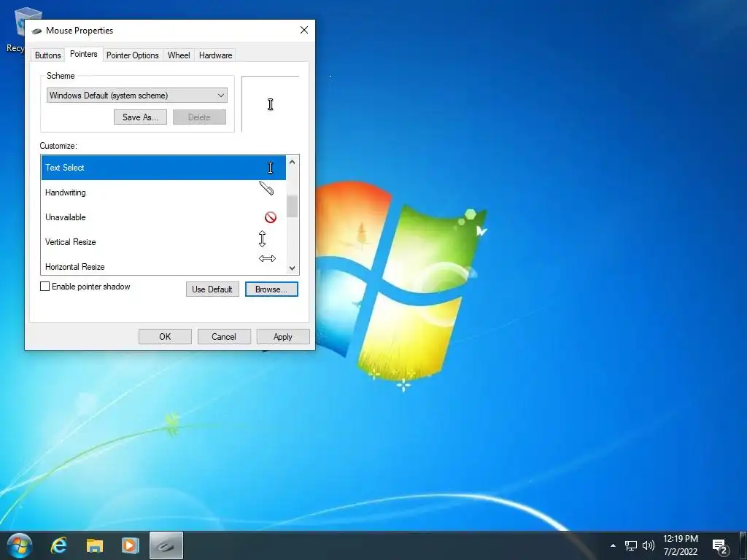Viewport: 747px width, 560px height.
Task: Click the Apply button
Action: click(283, 337)
